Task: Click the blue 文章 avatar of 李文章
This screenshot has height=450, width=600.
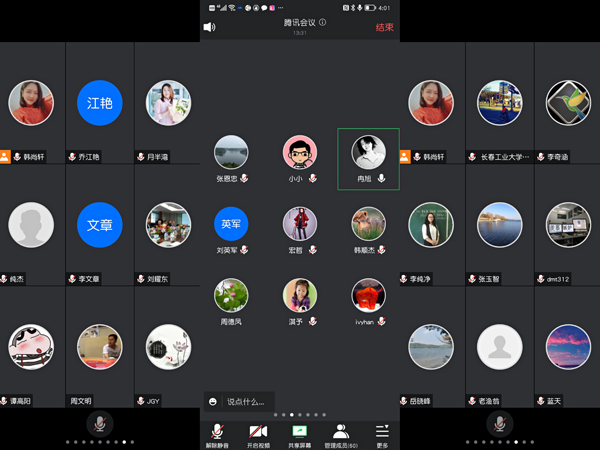Action: pos(99,225)
